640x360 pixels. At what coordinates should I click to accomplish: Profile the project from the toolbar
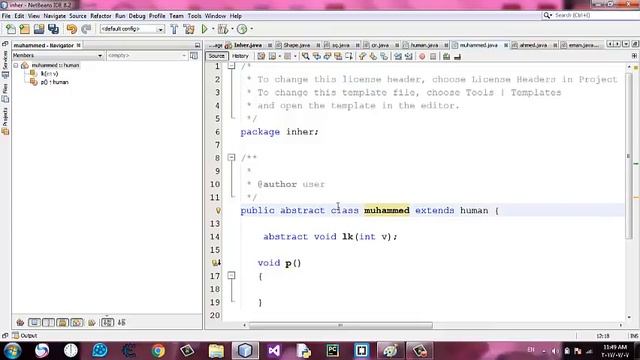pyautogui.click(x=242, y=29)
